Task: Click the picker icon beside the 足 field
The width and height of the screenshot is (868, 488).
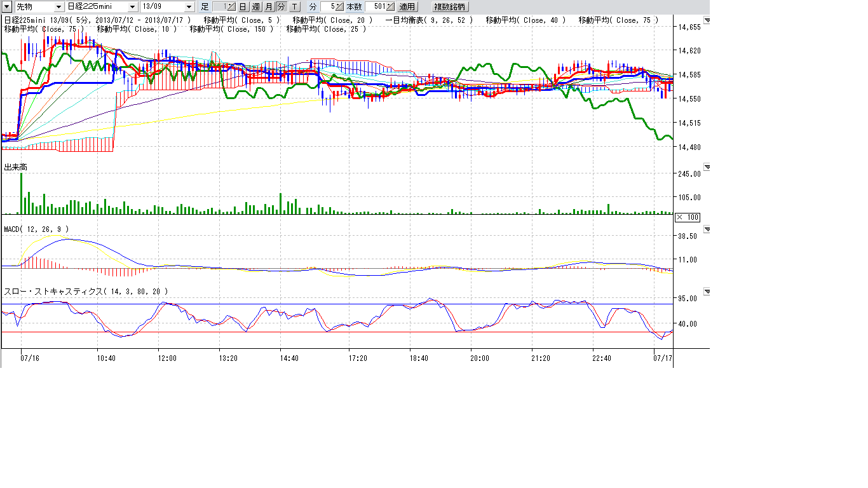Action: [x=230, y=6]
